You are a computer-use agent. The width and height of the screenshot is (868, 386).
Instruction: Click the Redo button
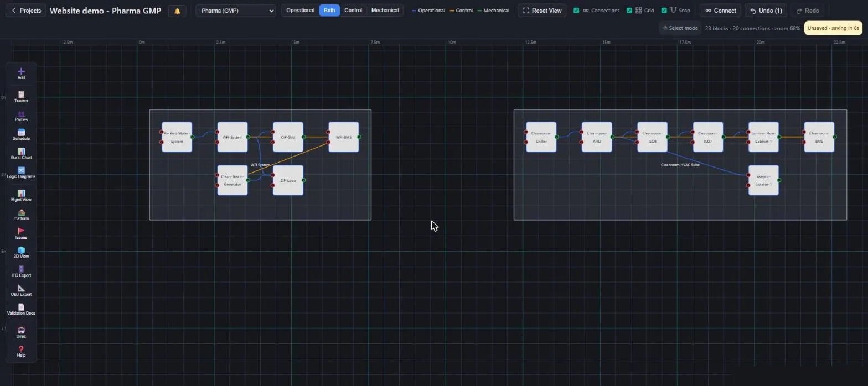[808, 11]
